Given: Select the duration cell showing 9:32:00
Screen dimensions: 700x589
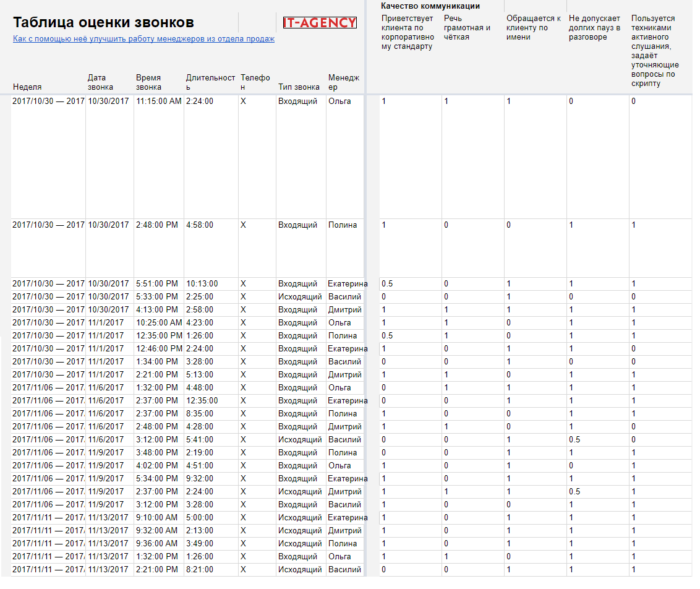Looking at the screenshot, I should 200,479.
